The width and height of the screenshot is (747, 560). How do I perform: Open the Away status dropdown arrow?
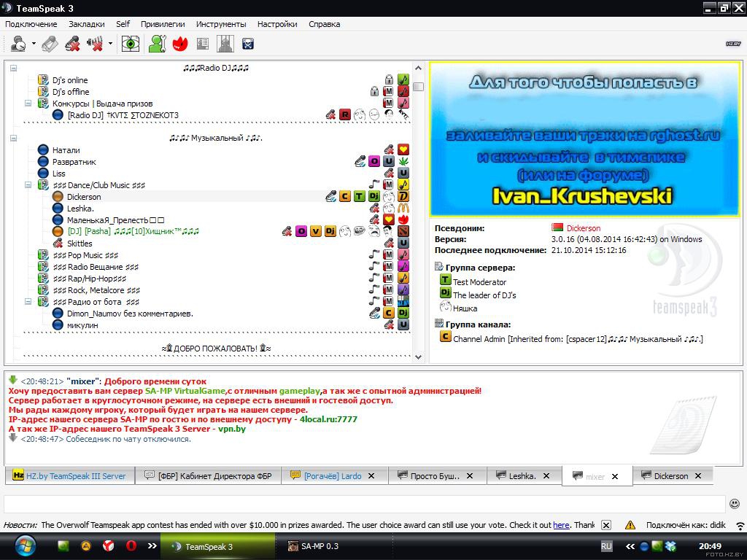coord(34,44)
